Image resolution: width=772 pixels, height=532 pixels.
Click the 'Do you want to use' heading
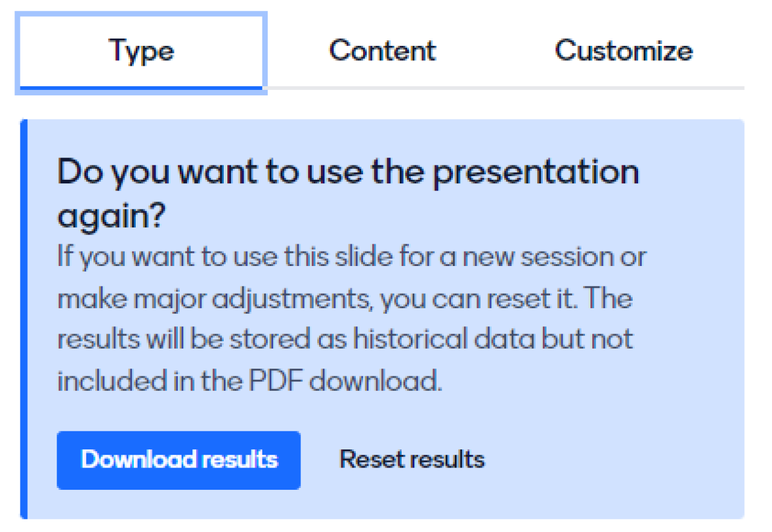pos(347,173)
